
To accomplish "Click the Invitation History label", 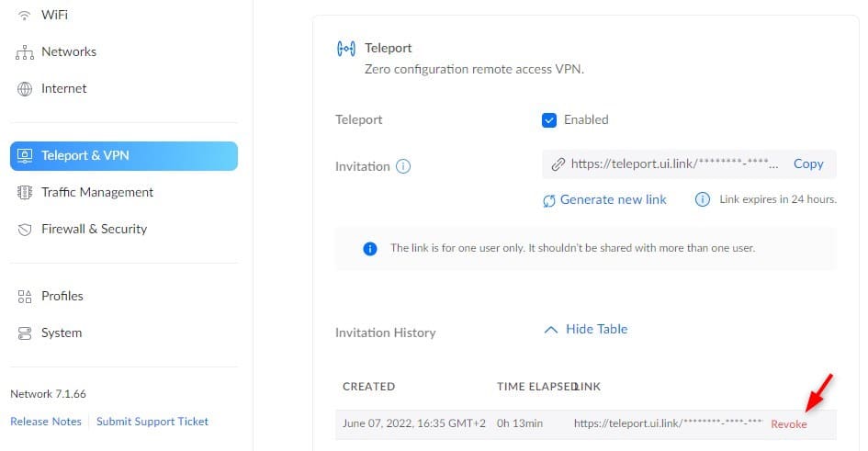I will 385,333.
